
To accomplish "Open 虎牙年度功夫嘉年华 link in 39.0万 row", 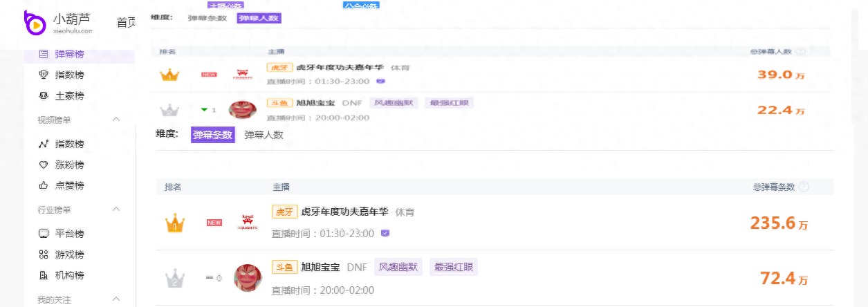I will (340, 67).
